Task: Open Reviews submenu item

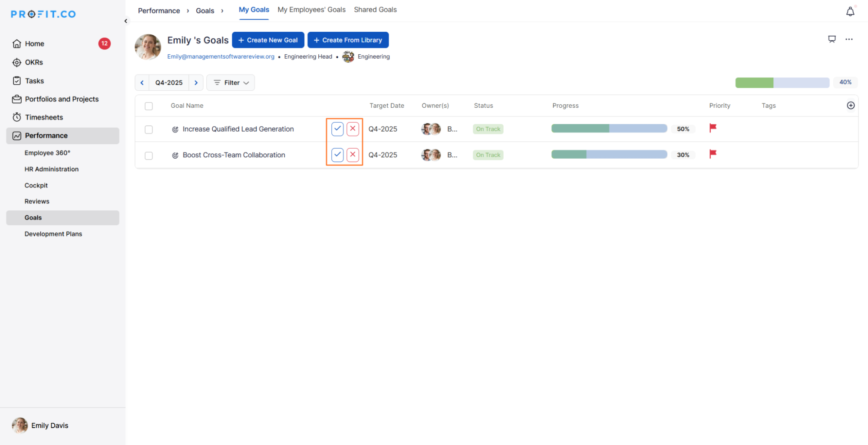Action: click(x=37, y=201)
